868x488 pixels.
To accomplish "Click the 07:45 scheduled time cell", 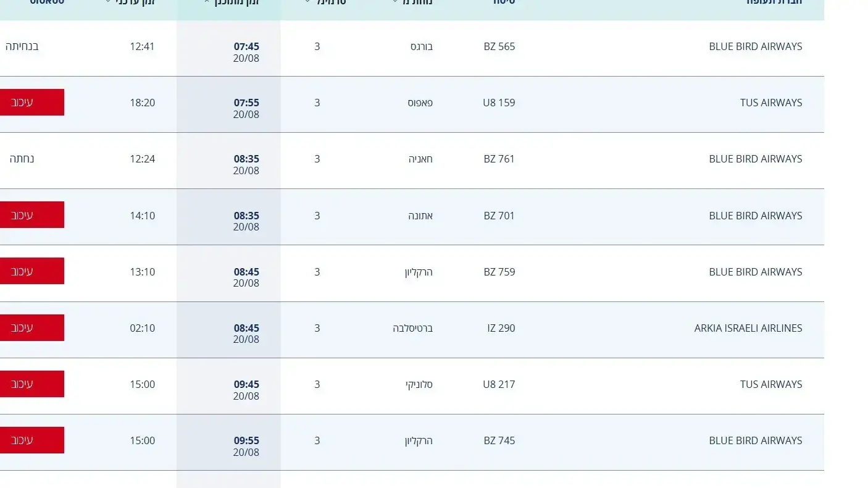I will [x=246, y=52].
